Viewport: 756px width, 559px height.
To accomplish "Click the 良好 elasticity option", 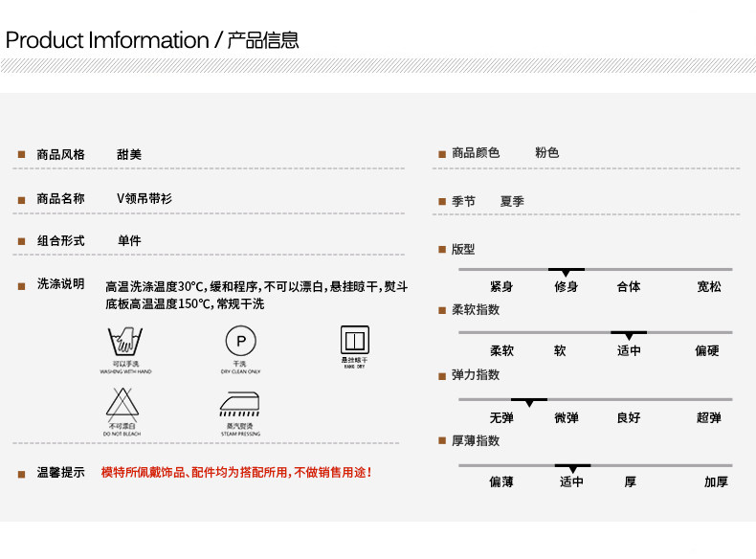I will tap(629, 417).
